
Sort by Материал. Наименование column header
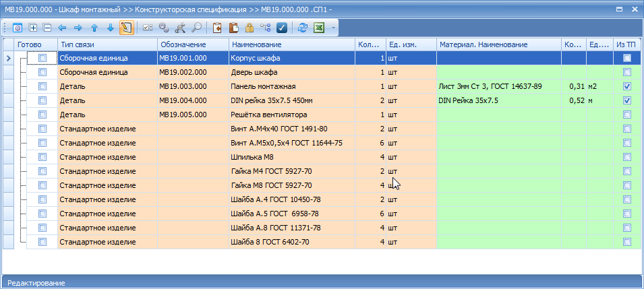point(498,44)
